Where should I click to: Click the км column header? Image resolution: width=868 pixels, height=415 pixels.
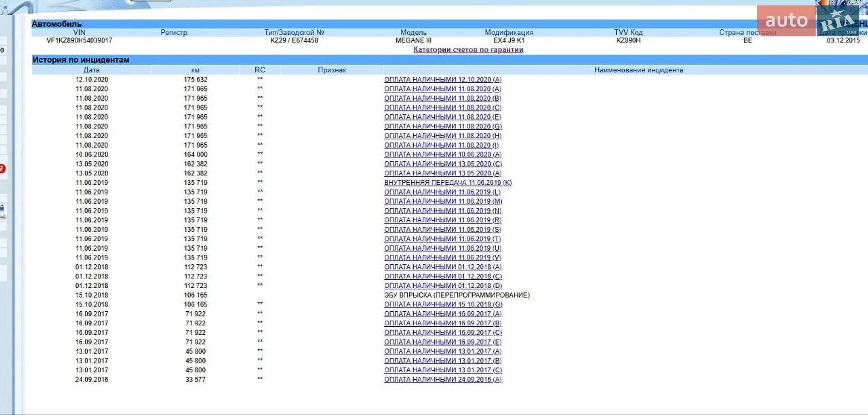pos(195,70)
